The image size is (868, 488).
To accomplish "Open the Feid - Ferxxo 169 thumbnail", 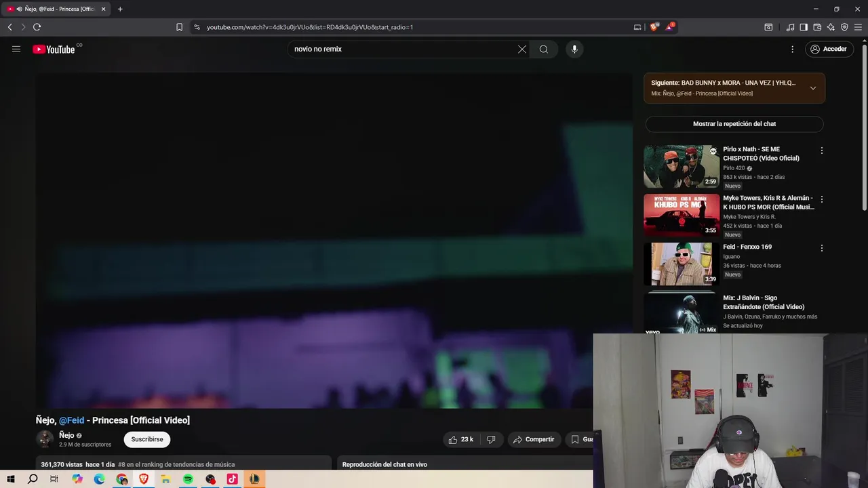I will point(682,264).
